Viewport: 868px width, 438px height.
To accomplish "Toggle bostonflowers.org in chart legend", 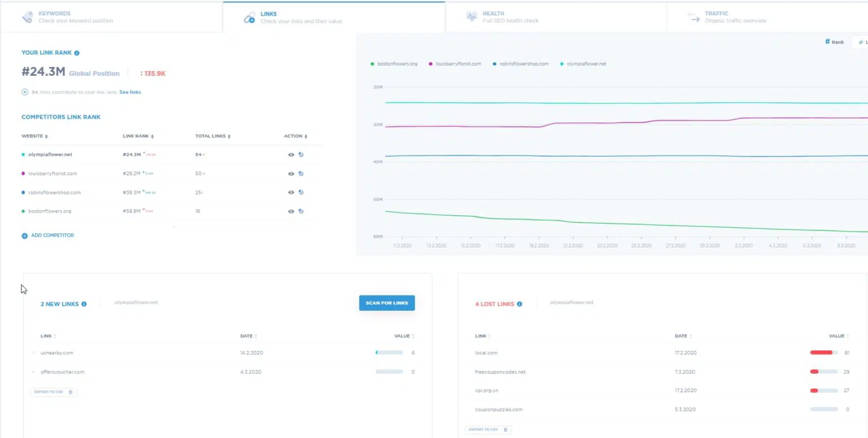I will tap(394, 64).
